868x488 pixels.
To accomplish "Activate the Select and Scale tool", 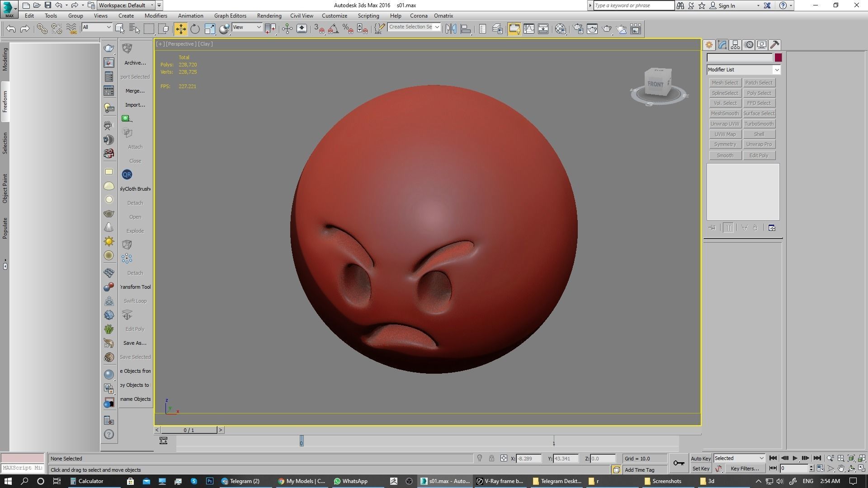I will 210,29.
